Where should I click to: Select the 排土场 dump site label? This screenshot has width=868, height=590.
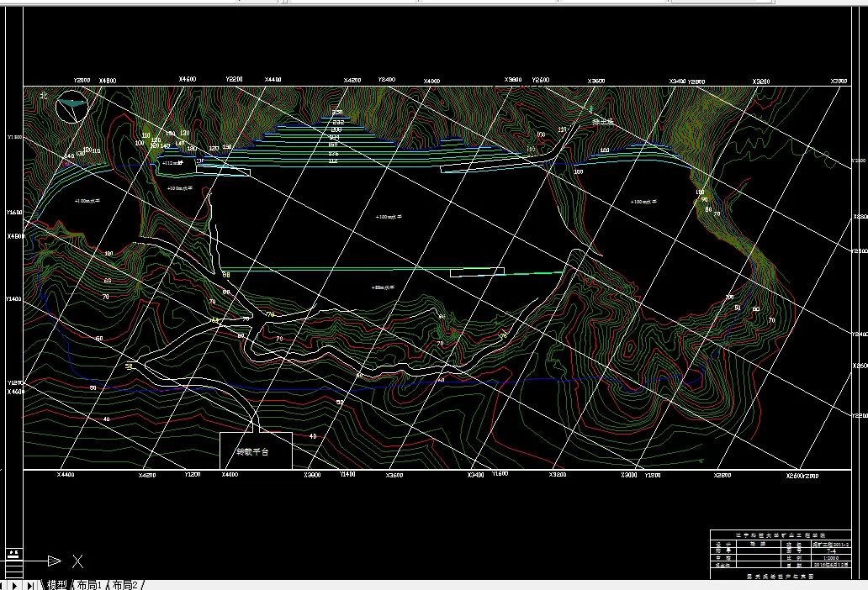[x=603, y=122]
